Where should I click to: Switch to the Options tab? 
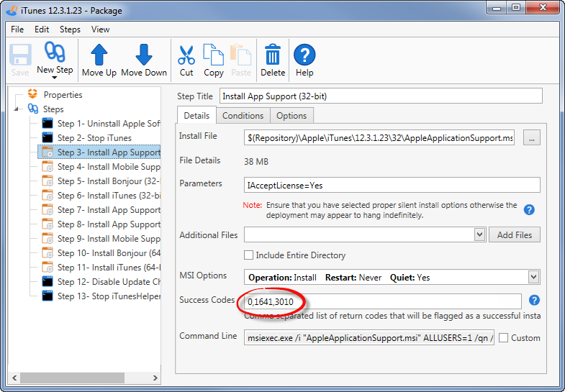point(291,116)
